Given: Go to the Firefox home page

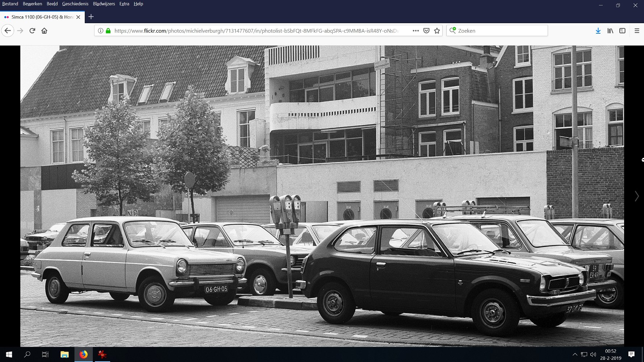Looking at the screenshot, I should [x=44, y=31].
